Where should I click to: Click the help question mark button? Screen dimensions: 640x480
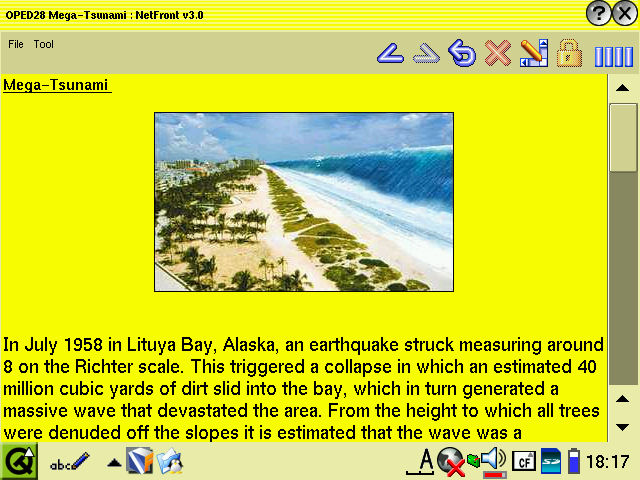tap(598, 14)
